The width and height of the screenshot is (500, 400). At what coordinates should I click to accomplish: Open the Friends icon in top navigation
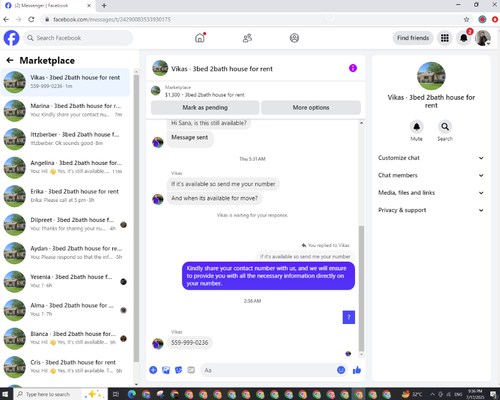coord(247,38)
